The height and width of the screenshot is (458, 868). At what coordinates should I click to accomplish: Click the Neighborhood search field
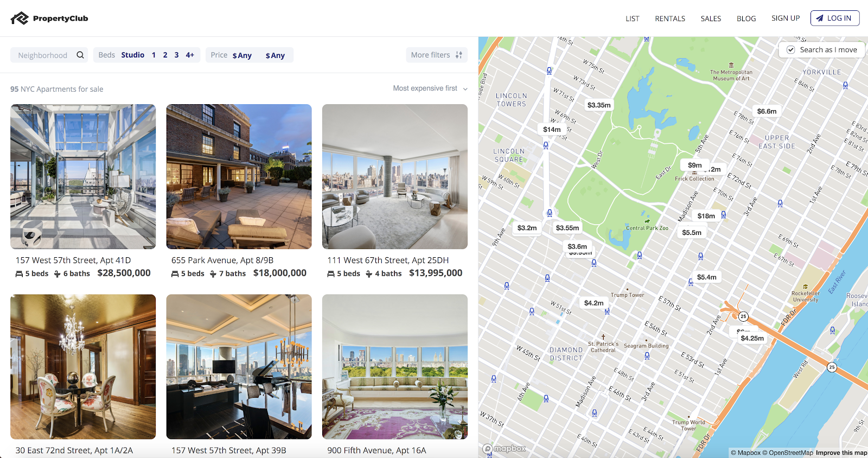[49, 55]
